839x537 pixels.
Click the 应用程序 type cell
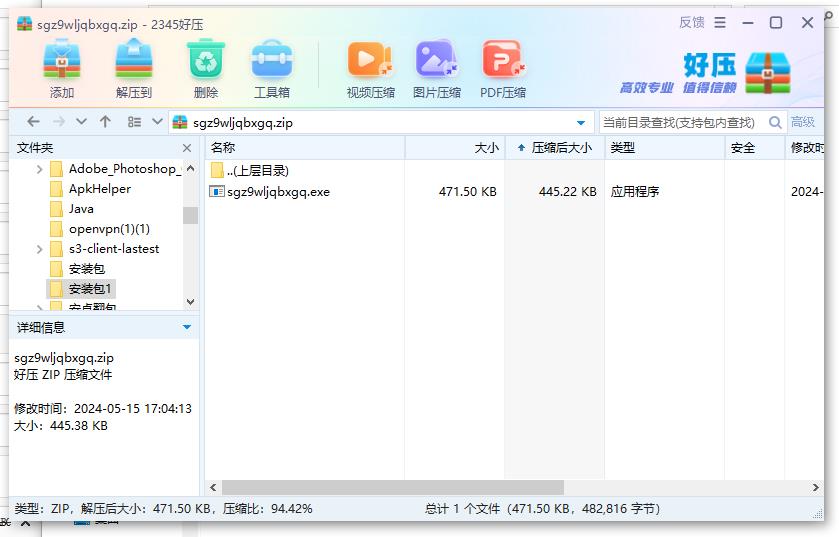(x=635, y=191)
